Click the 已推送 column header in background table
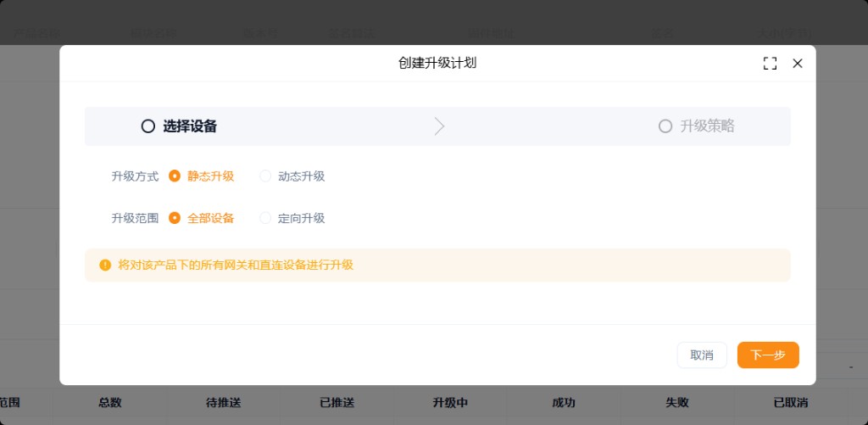 pyautogui.click(x=337, y=403)
